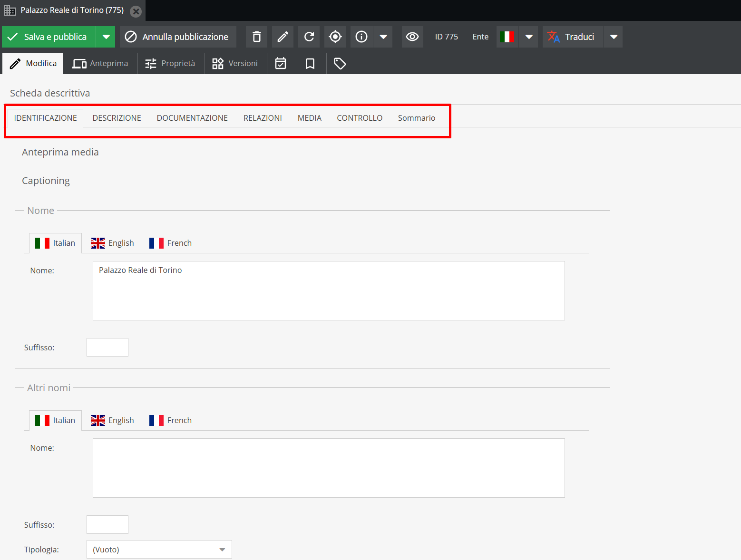The image size is (741, 560).
Task: Click the trash delete icon in toolbar
Action: [x=256, y=37]
